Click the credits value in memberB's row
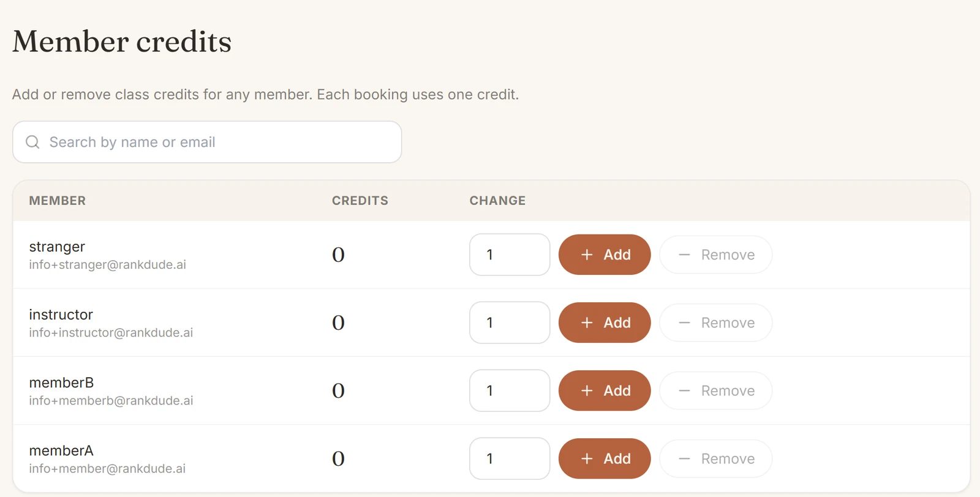980x497 pixels. (338, 390)
